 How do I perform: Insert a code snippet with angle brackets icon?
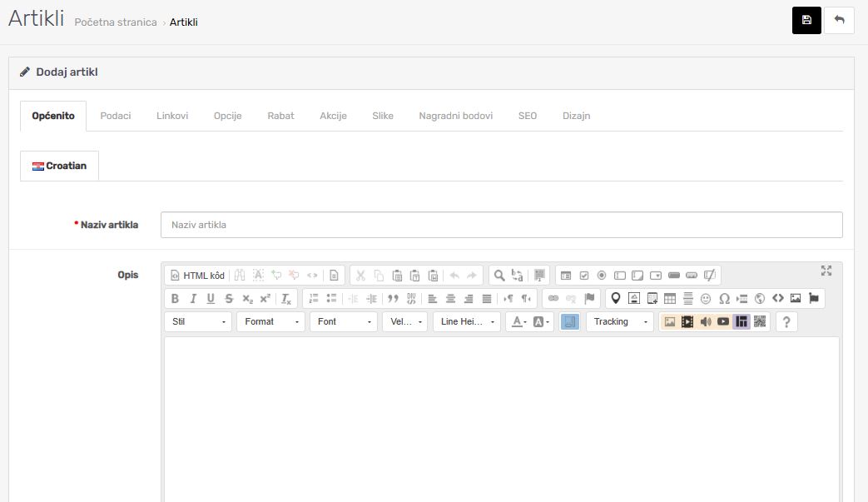[x=778, y=298]
